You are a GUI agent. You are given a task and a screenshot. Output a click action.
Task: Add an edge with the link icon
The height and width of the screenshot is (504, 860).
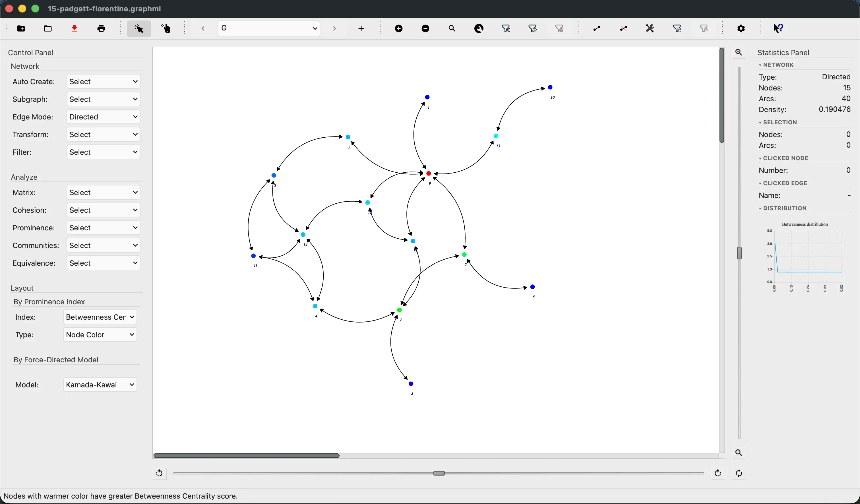pyautogui.click(x=597, y=29)
